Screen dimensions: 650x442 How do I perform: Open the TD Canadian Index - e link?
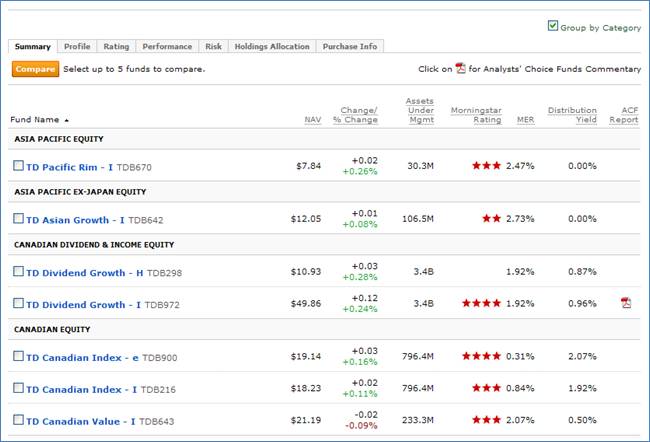click(x=82, y=357)
